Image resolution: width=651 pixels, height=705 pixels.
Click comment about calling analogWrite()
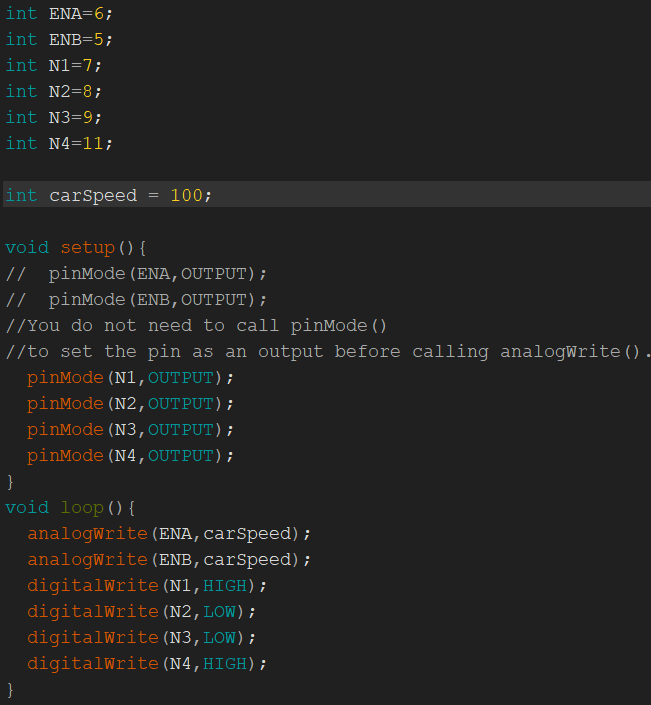pos(328,352)
